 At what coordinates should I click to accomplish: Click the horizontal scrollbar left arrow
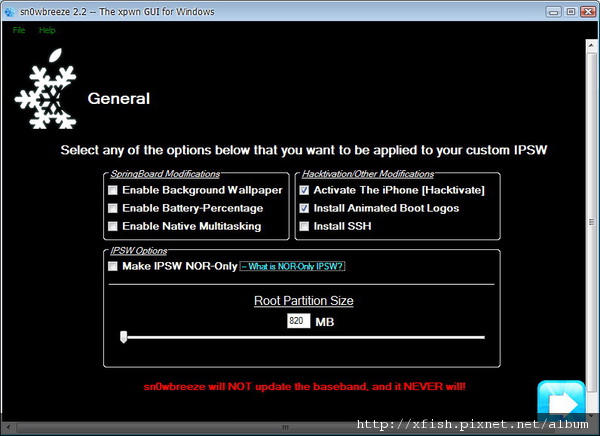tap(8, 427)
